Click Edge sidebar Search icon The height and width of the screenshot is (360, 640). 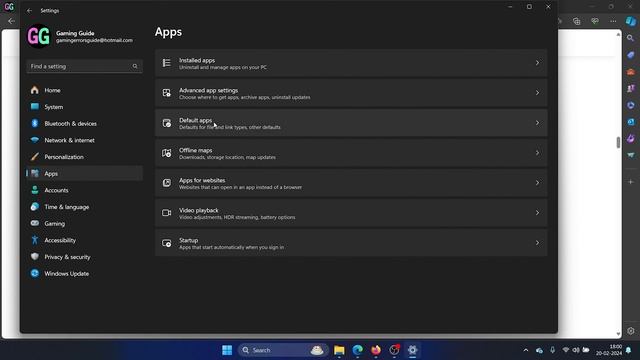pyautogui.click(x=631, y=38)
